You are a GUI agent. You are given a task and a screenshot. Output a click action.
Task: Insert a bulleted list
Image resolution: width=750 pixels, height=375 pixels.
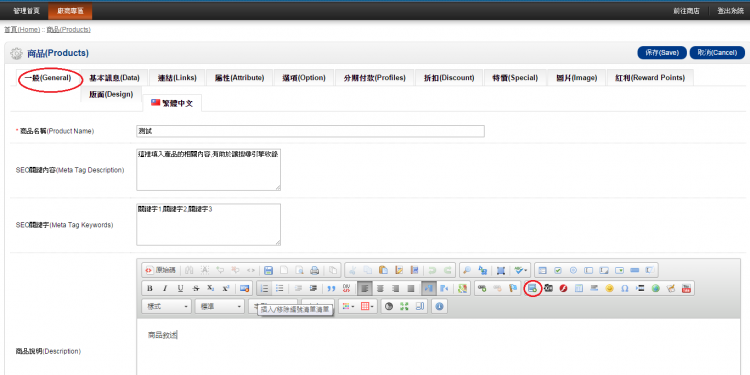pyautogui.click(x=280, y=288)
